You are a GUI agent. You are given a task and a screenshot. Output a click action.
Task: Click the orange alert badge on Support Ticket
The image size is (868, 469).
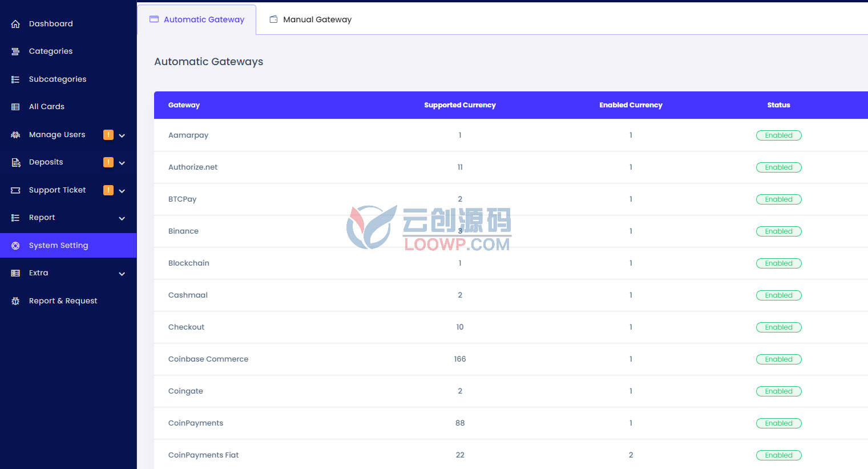tap(108, 190)
